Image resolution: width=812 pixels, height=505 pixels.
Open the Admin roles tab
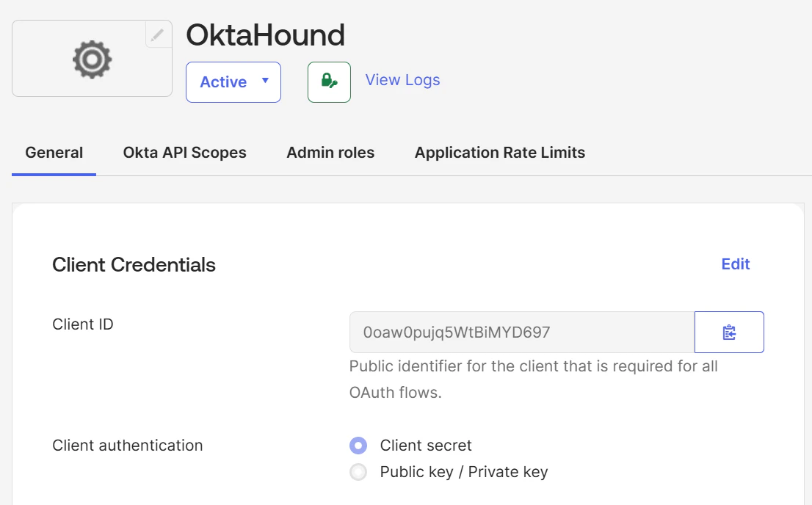coord(330,153)
